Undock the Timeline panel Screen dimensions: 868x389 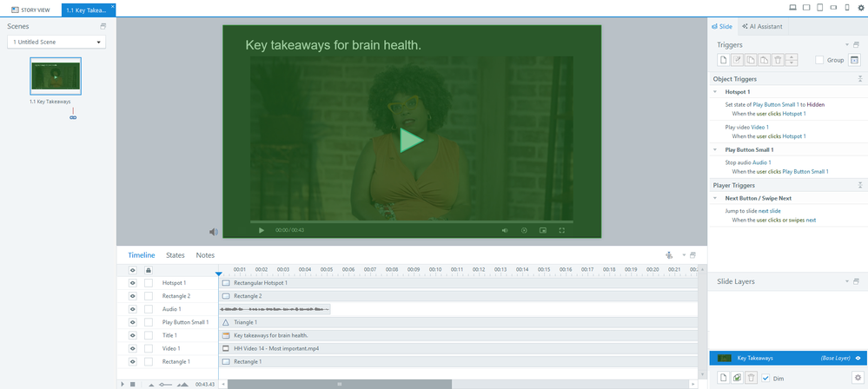click(x=692, y=255)
